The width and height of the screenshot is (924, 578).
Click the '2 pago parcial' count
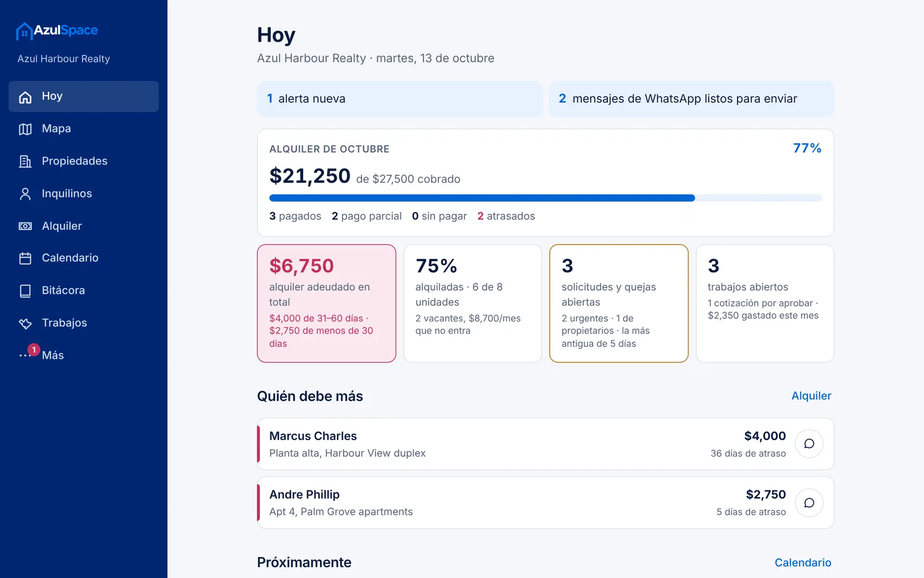[367, 216]
